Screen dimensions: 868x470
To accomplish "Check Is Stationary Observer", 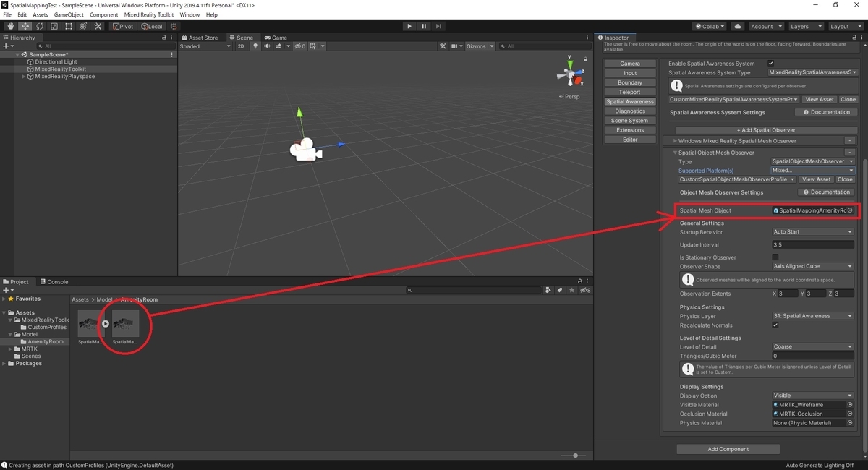I will 775,257.
